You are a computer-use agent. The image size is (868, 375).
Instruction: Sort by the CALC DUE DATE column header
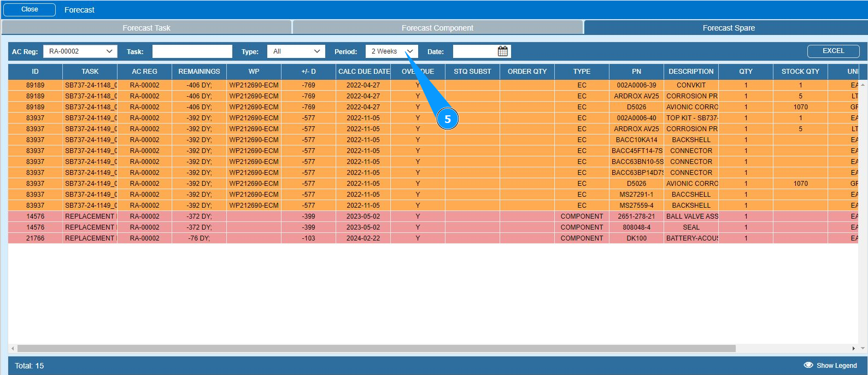[x=363, y=72]
